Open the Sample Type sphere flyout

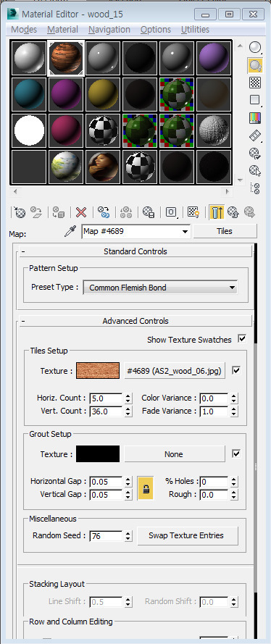click(255, 48)
